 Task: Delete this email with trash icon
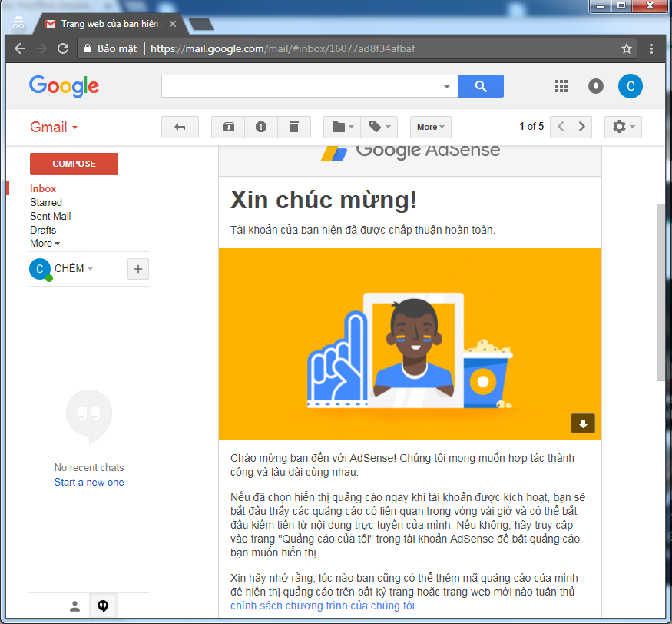click(294, 127)
